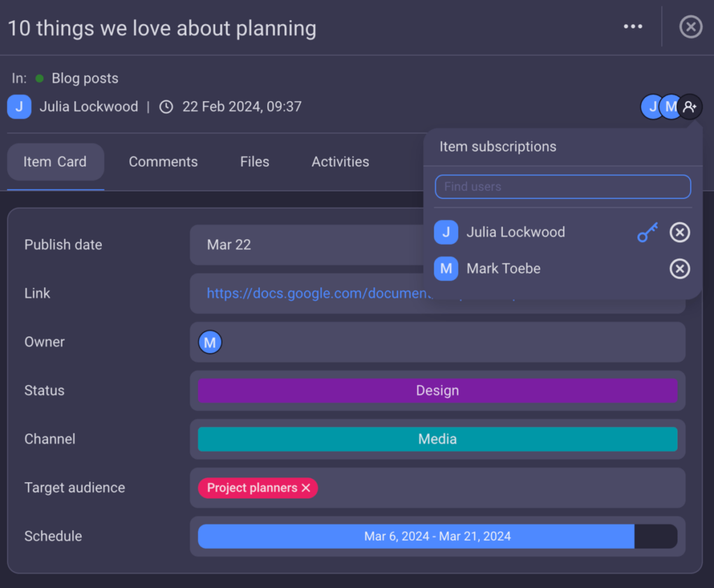Viewport: 714px width, 588px height.
Task: Open the three-dot more options menu
Action: pos(632,27)
